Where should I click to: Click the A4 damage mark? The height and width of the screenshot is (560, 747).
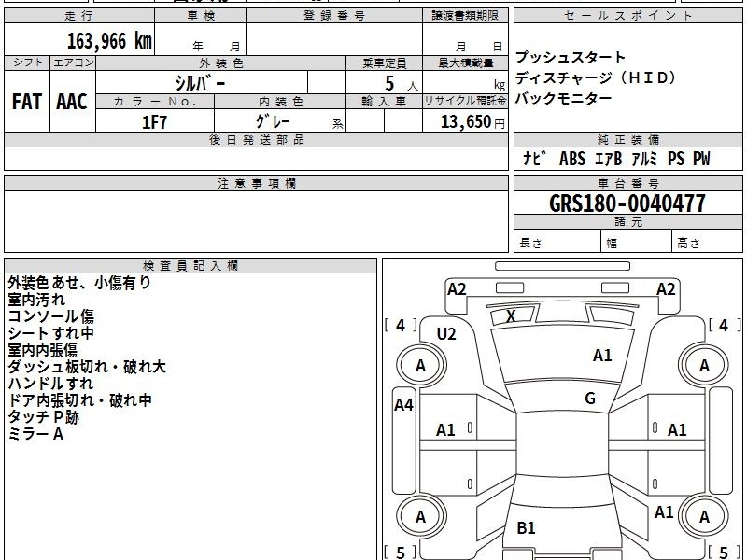[x=403, y=405]
